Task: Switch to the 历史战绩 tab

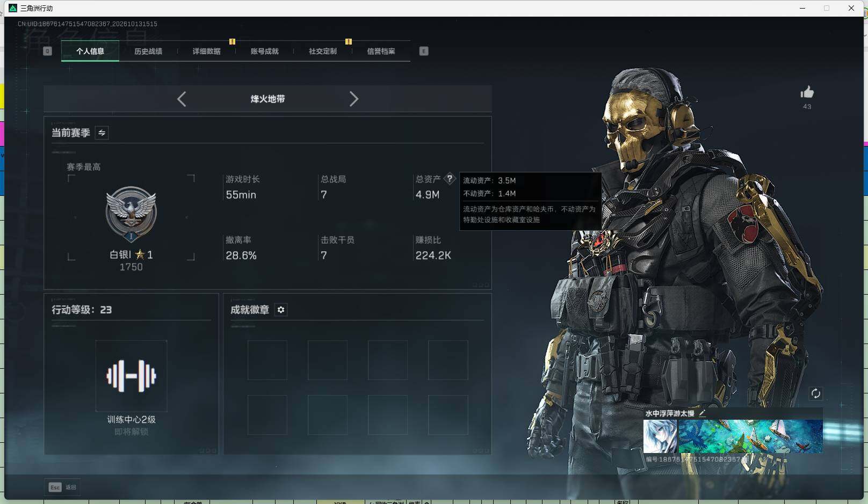Action: point(148,52)
